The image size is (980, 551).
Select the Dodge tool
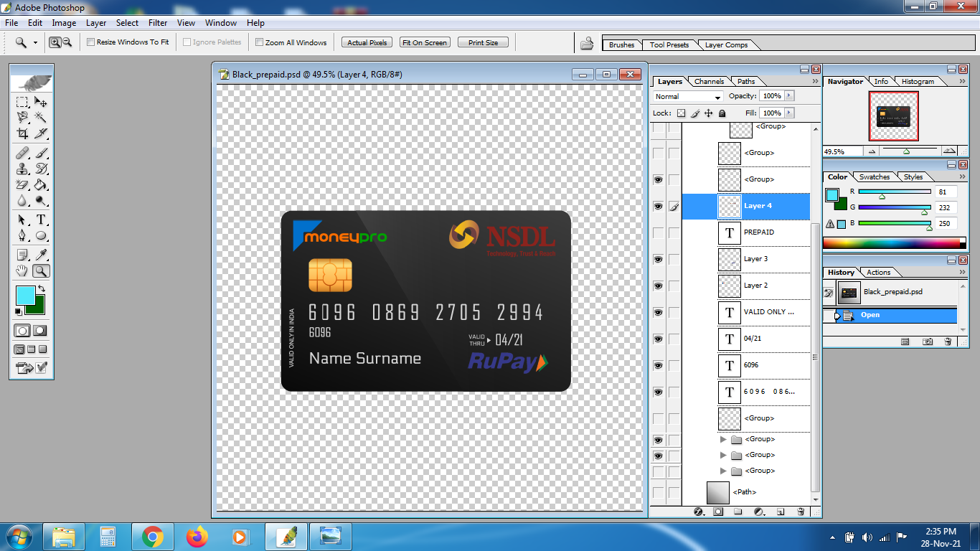click(41, 200)
